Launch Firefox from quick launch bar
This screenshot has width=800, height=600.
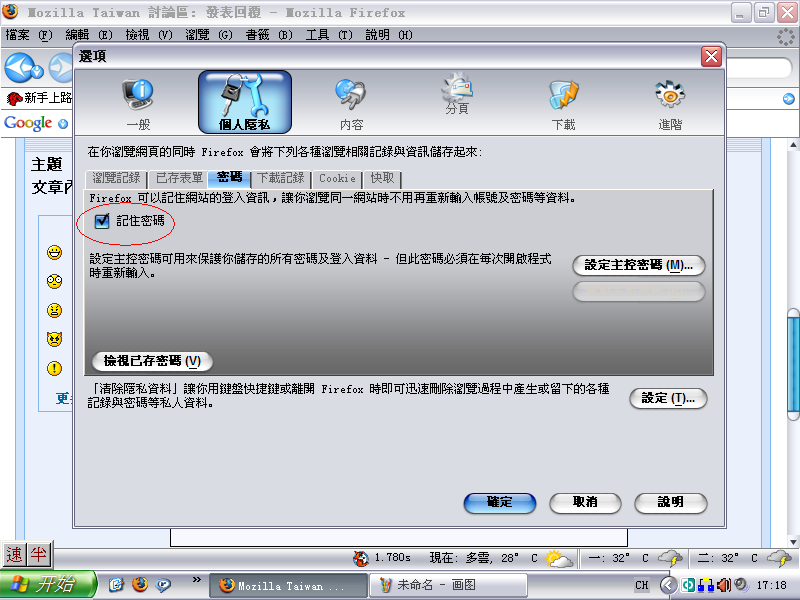tap(140, 585)
